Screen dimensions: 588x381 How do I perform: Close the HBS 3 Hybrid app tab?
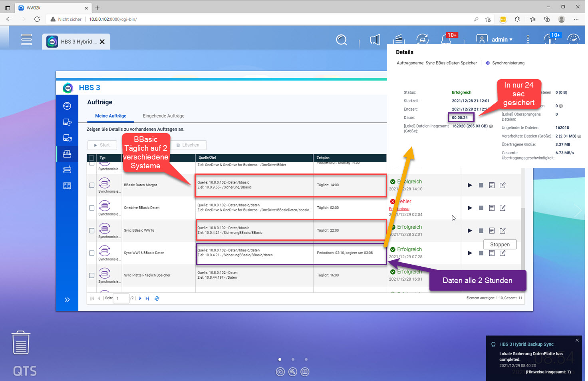pyautogui.click(x=102, y=42)
